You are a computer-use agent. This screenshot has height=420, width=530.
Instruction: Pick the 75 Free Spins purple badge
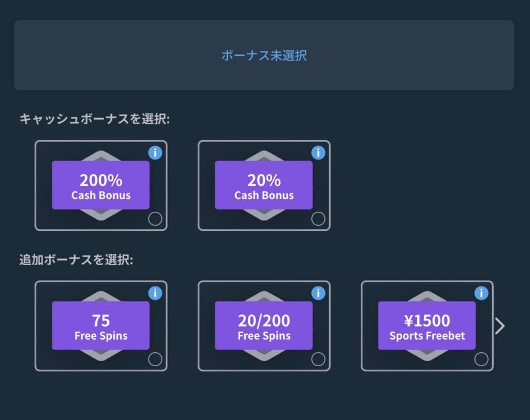(x=101, y=326)
